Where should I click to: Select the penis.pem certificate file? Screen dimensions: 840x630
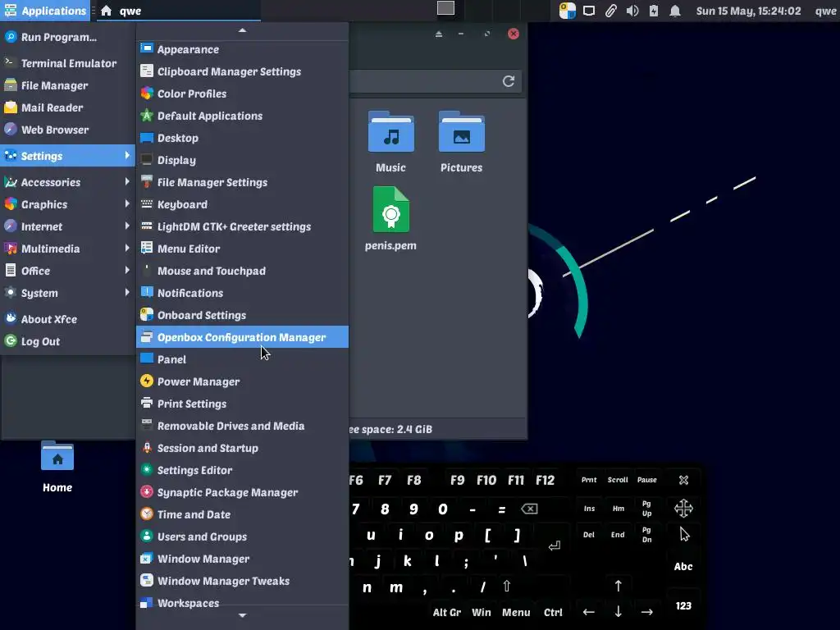click(x=390, y=218)
